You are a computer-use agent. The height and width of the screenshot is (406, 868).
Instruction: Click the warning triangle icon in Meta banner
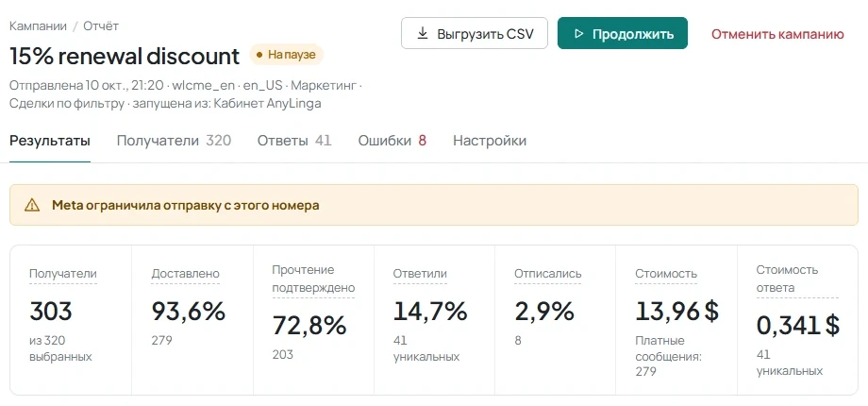[32, 206]
